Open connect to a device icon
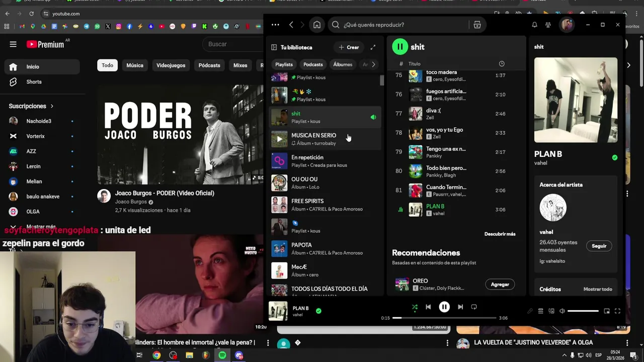 (x=551, y=311)
